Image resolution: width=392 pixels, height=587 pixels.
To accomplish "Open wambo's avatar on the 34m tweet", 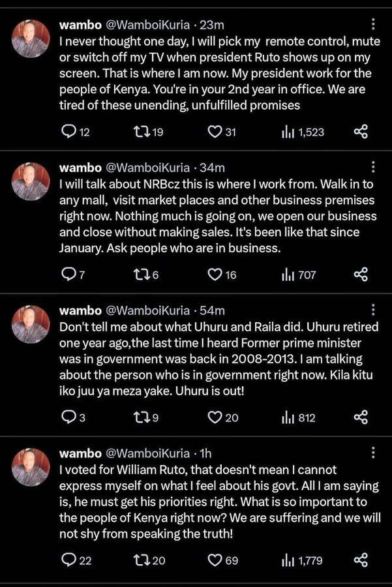I will pos(31,181).
